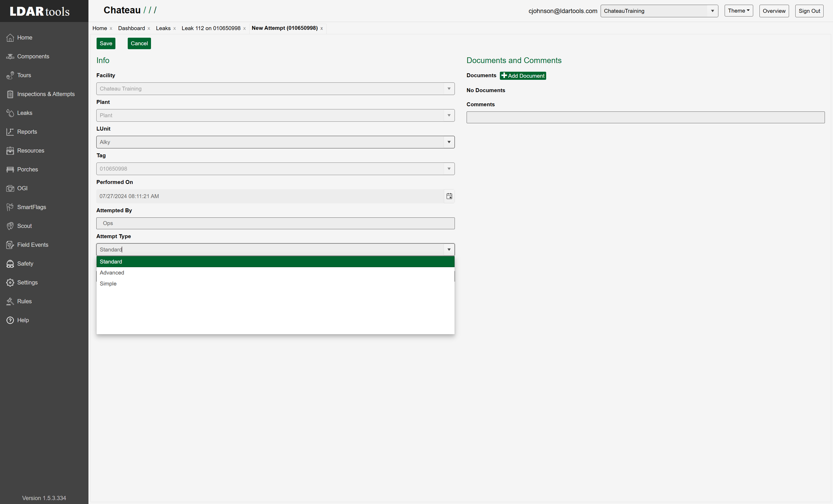Expand the Tag dropdown arrow
The height and width of the screenshot is (504, 833).
point(449,169)
